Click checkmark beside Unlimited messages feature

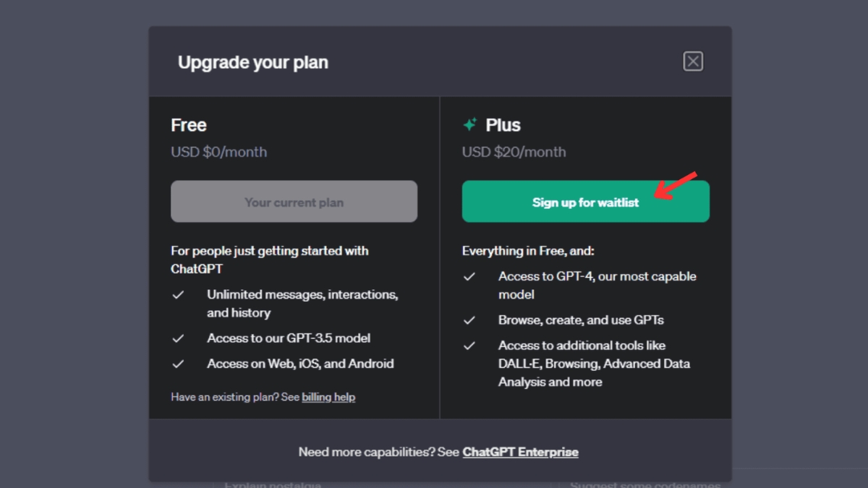178,295
